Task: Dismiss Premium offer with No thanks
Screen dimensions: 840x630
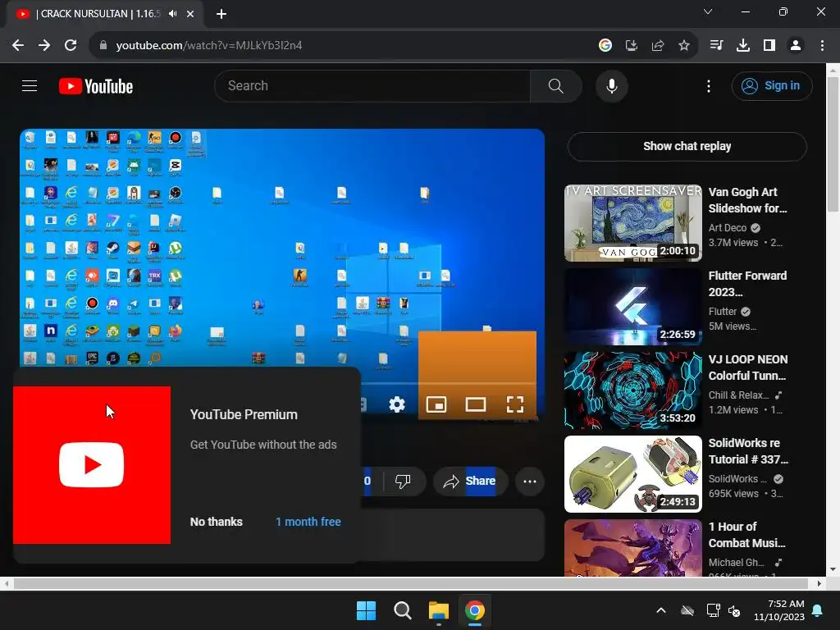Action: tap(217, 522)
